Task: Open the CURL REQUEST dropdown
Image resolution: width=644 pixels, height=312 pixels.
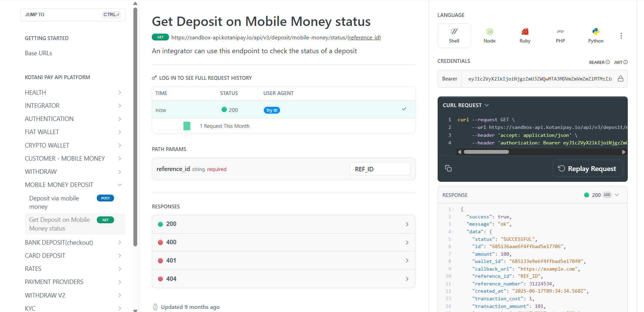Action: tap(466, 105)
